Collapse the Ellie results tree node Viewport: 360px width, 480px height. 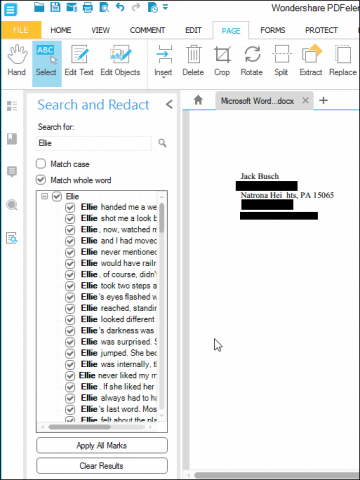point(44,196)
